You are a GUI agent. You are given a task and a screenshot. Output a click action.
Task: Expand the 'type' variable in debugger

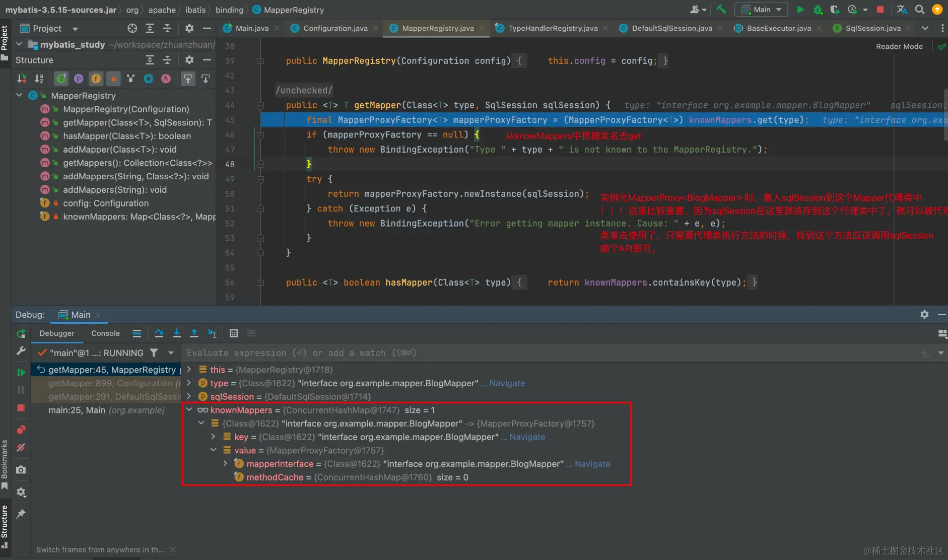(189, 383)
